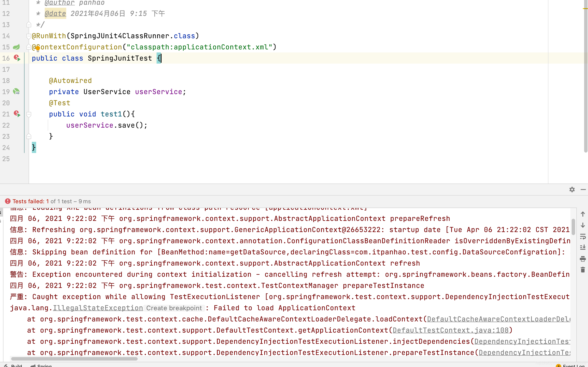Clear all console output with trash icon

pos(583,270)
